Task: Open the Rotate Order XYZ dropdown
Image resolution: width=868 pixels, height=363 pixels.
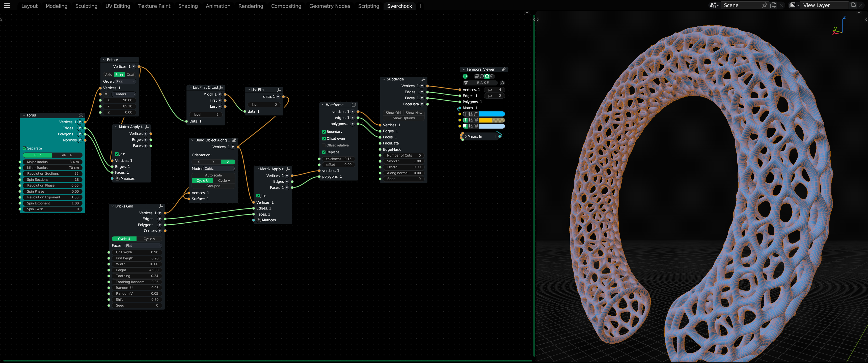Action: tap(125, 81)
